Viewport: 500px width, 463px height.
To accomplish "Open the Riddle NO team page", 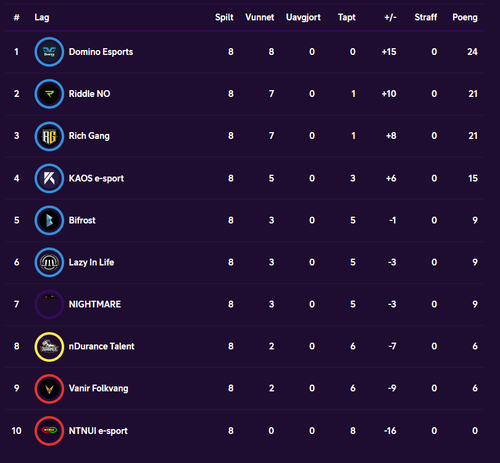I will pyautogui.click(x=89, y=94).
